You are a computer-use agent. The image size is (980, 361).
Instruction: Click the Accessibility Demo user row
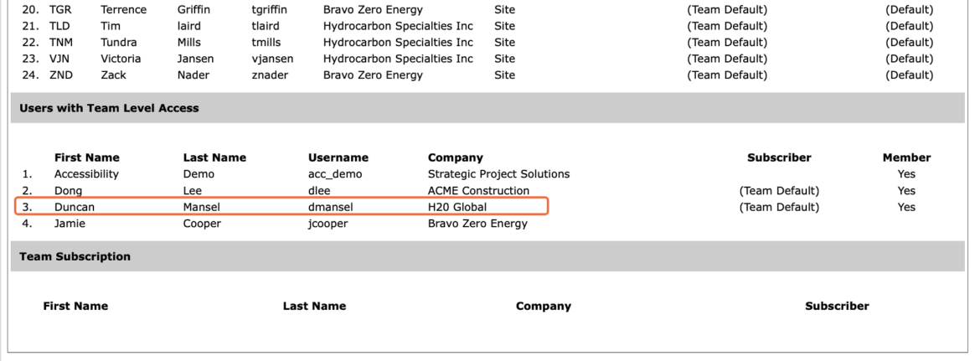pos(487,174)
